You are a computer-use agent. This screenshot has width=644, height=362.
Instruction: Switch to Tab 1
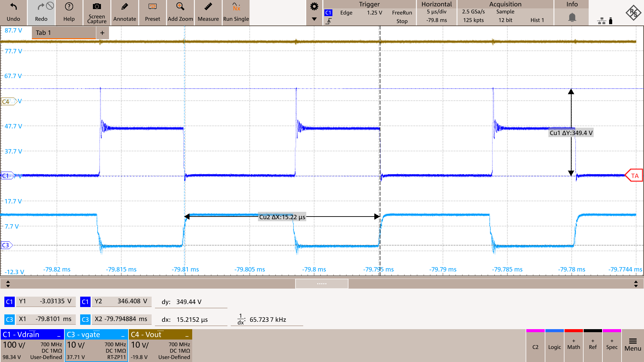point(63,33)
